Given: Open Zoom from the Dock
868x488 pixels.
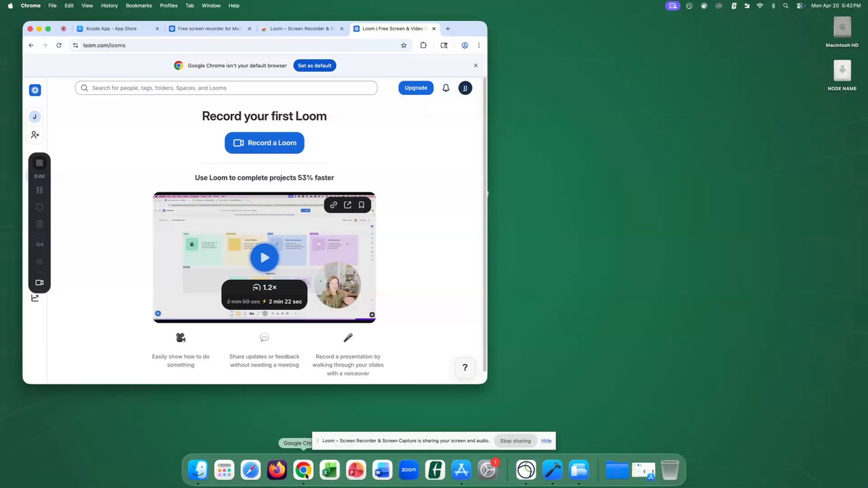Looking at the screenshot, I should click(409, 470).
